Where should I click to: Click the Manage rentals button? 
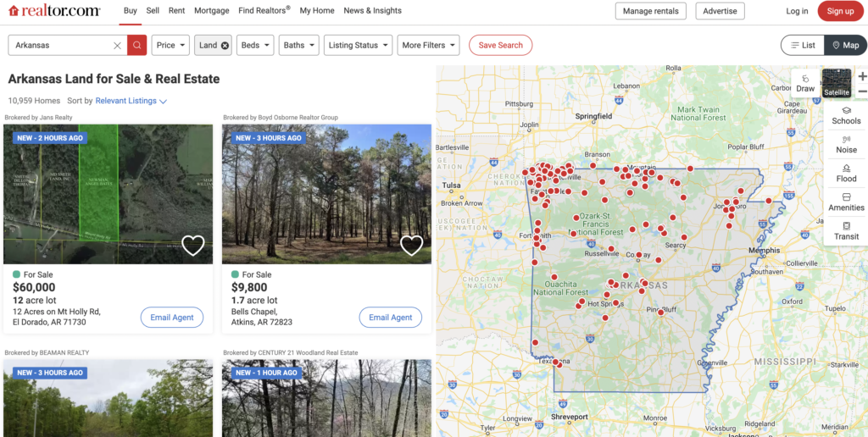[651, 11]
